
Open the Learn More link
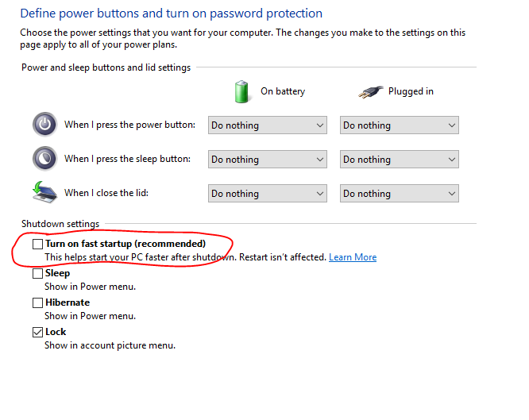point(353,257)
